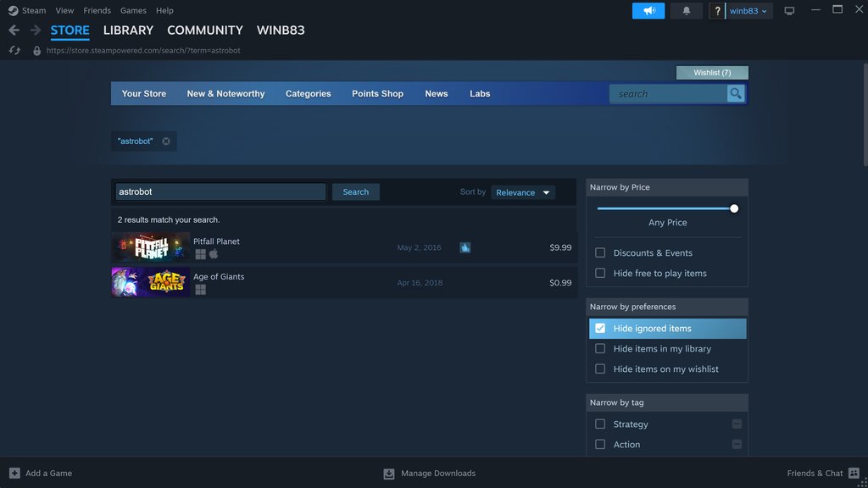Screen dimensions: 868x488
Task: Select the Pitfall Planet title text
Action: click(216, 241)
